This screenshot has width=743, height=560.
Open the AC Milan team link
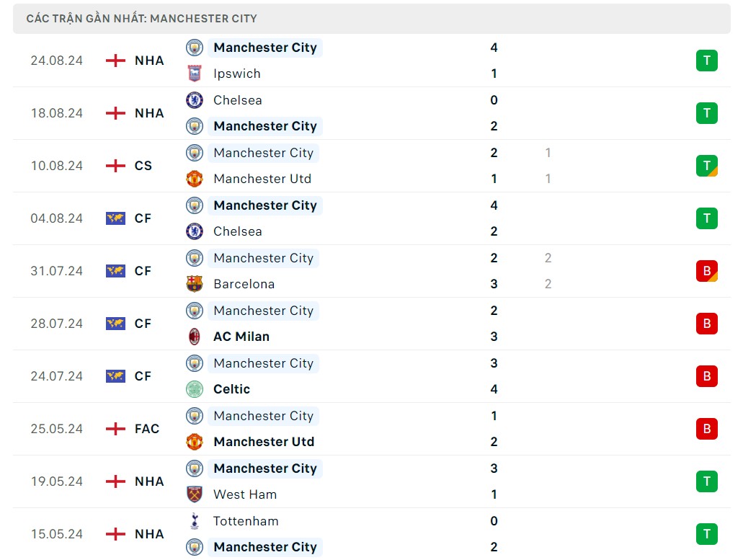241,337
